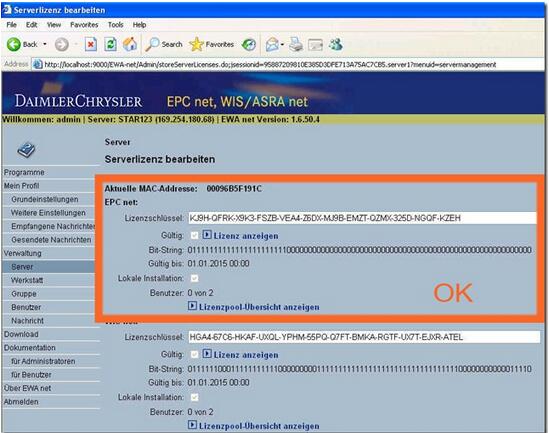Click the Search magnifier toolbar button
This screenshot has width=549, height=433.
[x=164, y=44]
